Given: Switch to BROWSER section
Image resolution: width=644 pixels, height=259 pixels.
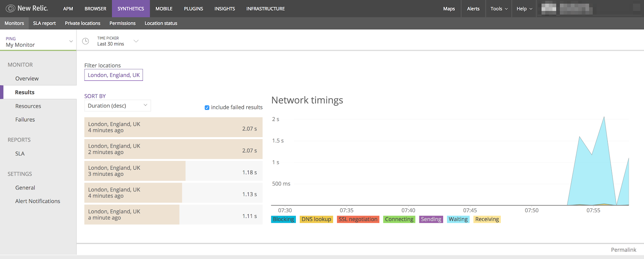Looking at the screenshot, I should pyautogui.click(x=95, y=8).
